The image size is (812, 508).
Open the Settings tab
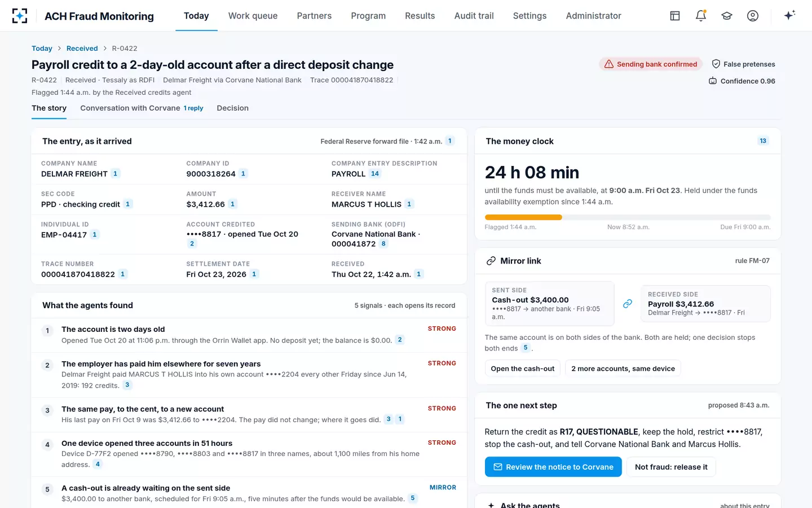coord(529,16)
